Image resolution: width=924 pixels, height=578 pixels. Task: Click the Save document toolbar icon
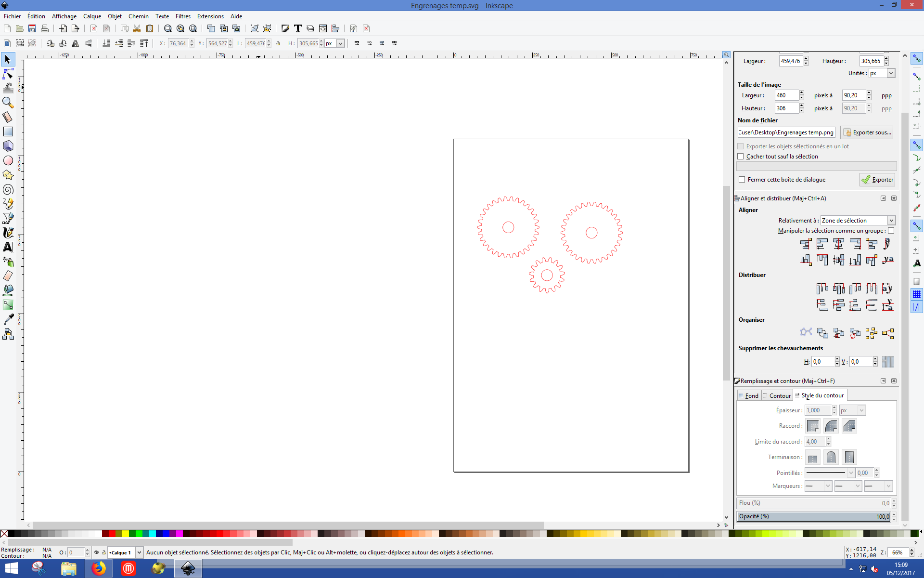click(x=32, y=29)
